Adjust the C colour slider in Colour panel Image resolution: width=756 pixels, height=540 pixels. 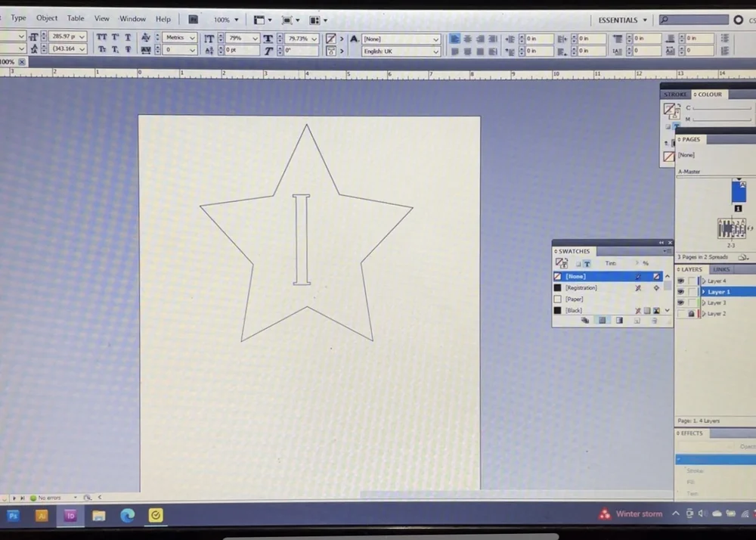coord(722,108)
